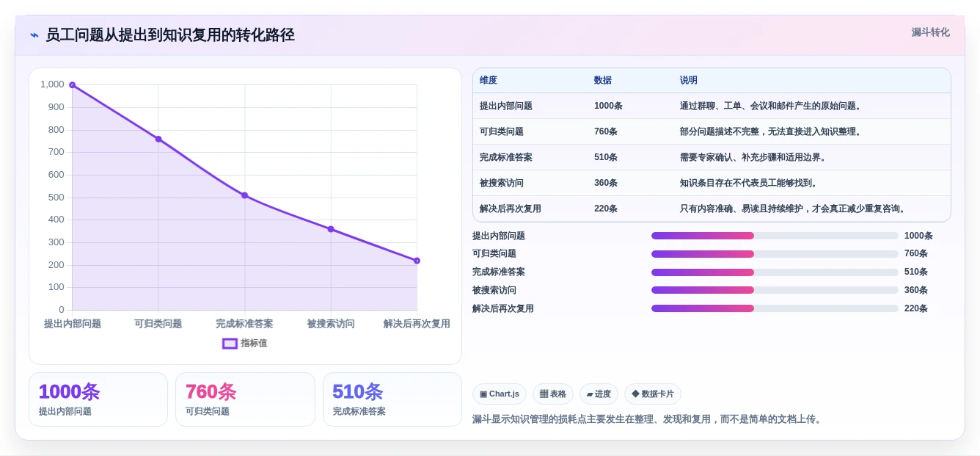The height and width of the screenshot is (456, 980).
Task: Click the 360条 cell in table
Action: click(x=606, y=183)
